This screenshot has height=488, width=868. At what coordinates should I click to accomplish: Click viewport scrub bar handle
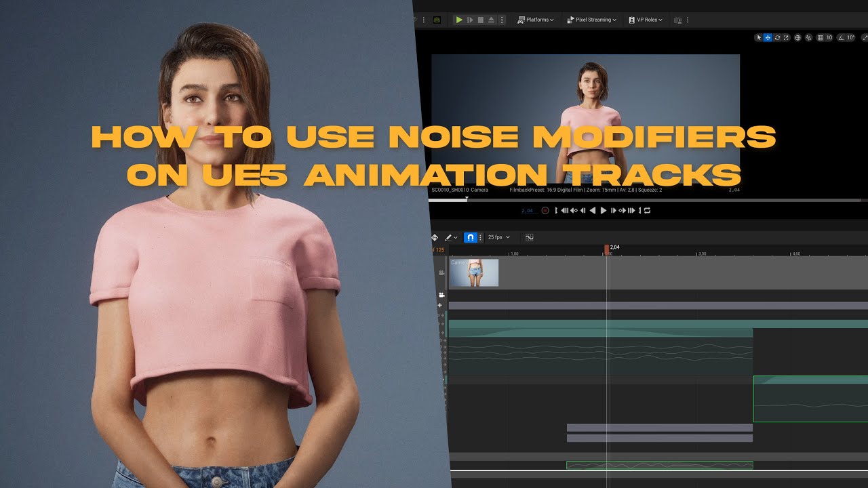click(466, 199)
